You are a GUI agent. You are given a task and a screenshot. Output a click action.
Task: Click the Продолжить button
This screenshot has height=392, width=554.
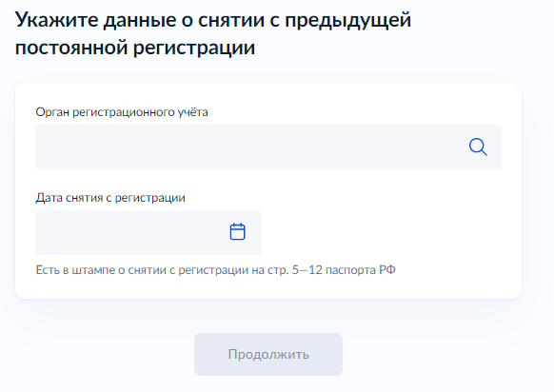[268, 354]
